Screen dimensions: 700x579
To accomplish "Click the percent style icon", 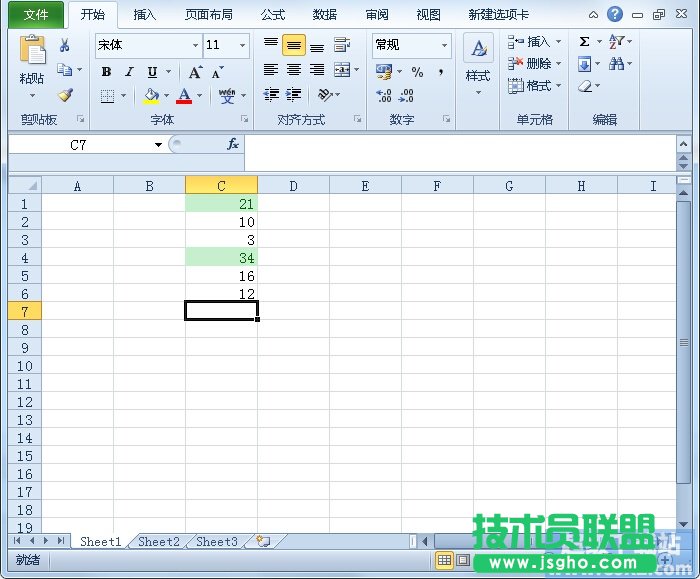I will [417, 72].
